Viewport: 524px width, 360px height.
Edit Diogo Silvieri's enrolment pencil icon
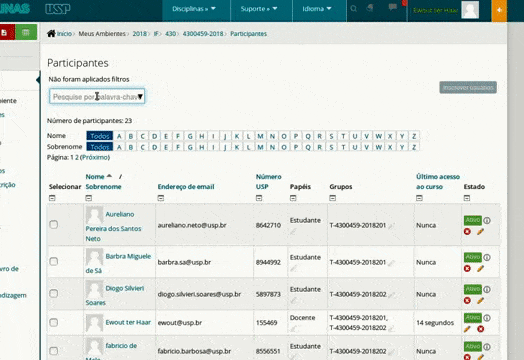(x=480, y=301)
